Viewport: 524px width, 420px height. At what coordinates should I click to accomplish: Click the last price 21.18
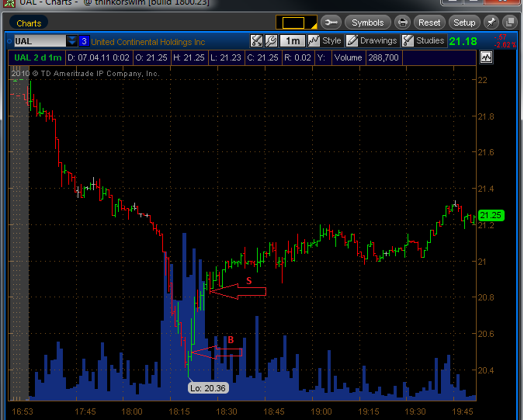click(x=463, y=41)
